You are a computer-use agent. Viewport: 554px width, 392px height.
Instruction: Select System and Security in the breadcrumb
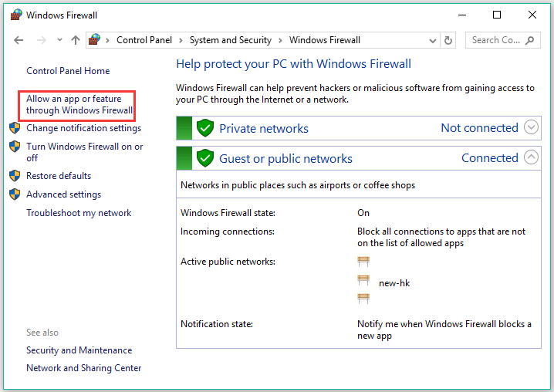pyautogui.click(x=231, y=40)
